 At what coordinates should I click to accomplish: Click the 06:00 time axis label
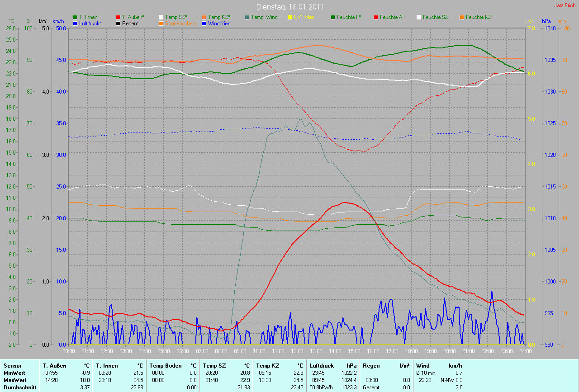click(x=183, y=351)
